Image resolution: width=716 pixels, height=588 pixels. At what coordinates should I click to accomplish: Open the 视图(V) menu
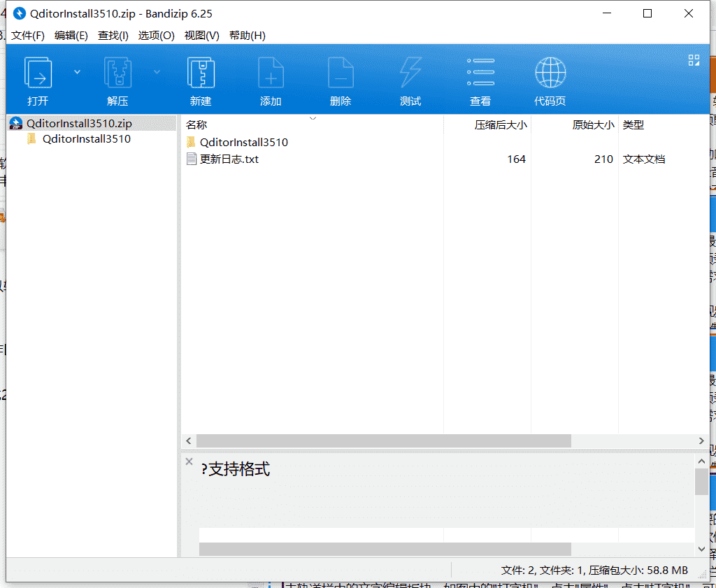pyautogui.click(x=201, y=36)
